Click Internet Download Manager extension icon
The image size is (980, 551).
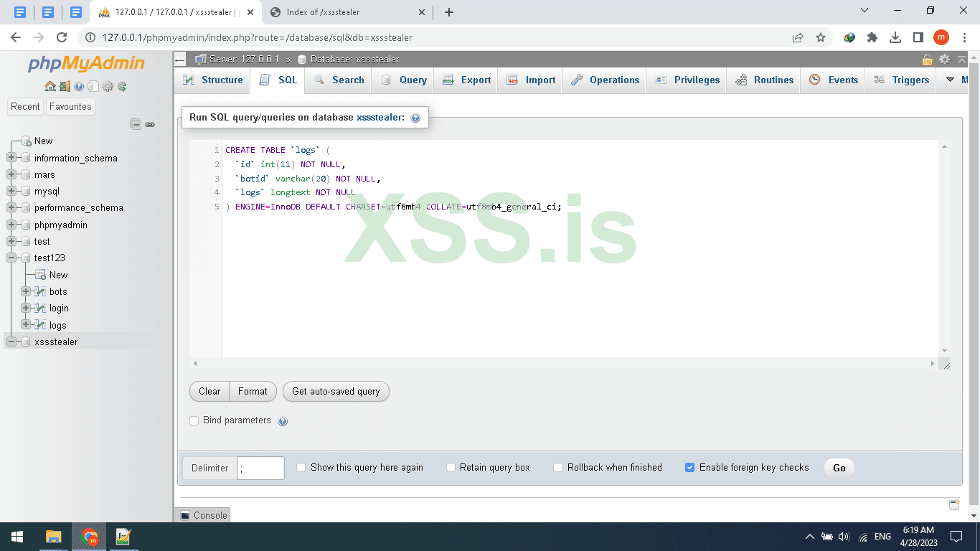coord(849,37)
